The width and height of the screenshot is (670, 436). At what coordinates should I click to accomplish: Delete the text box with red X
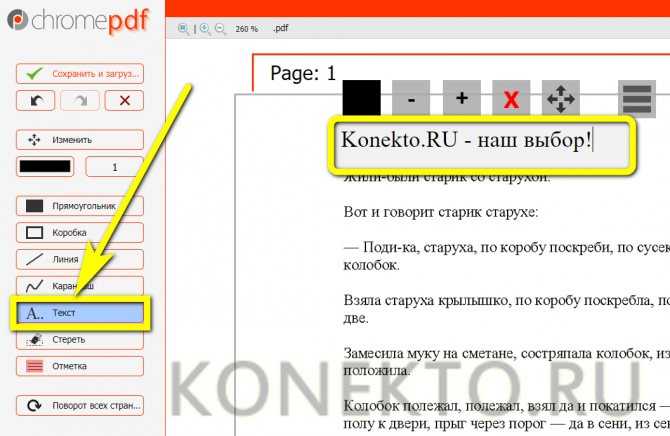(511, 98)
